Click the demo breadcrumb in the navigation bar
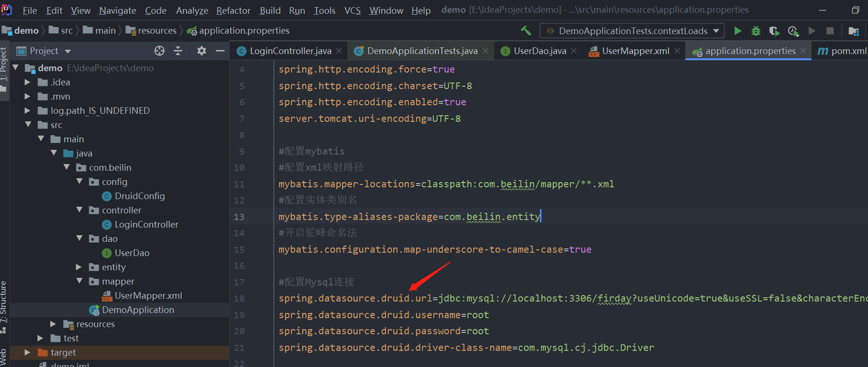 pos(20,31)
